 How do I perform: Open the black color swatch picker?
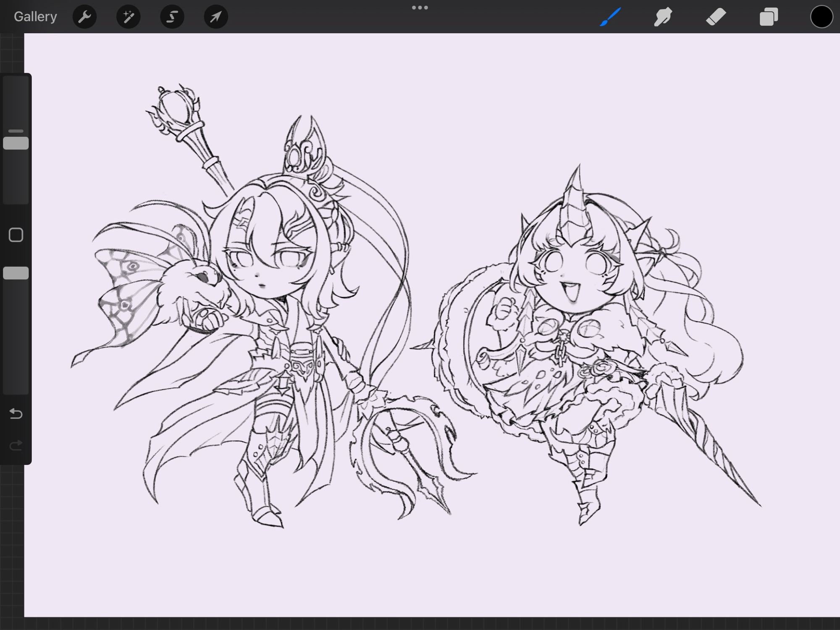(x=821, y=17)
